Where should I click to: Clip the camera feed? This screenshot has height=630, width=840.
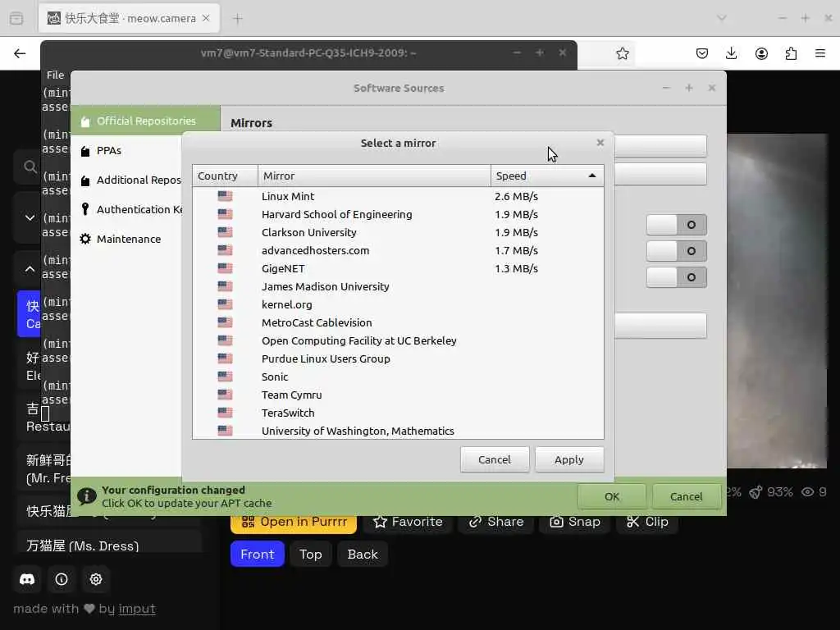click(x=647, y=523)
